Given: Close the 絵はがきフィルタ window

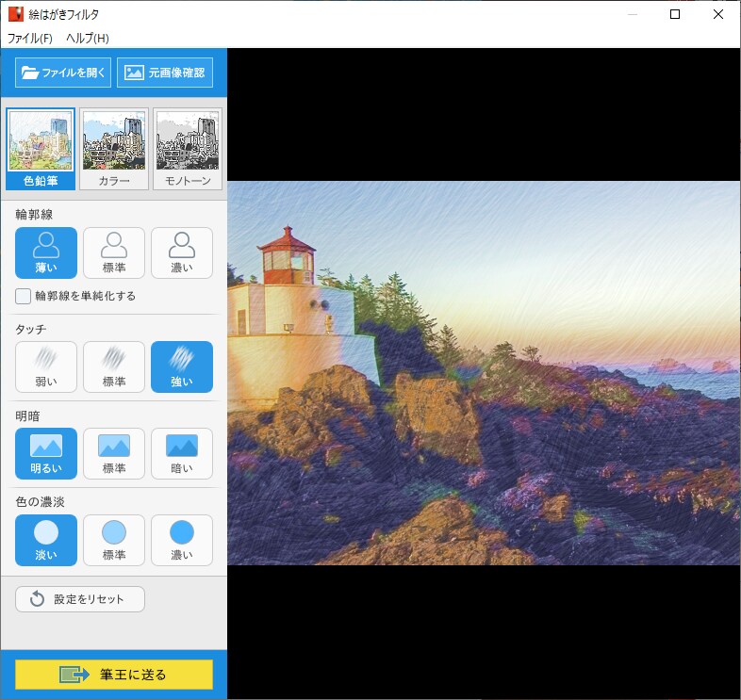Looking at the screenshot, I should 717,14.
